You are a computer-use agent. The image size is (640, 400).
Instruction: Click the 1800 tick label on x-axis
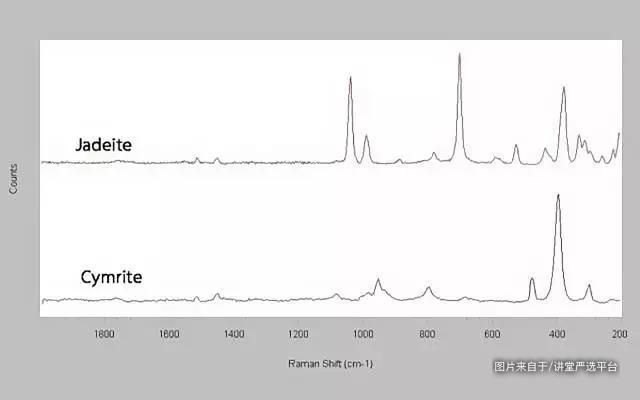[x=104, y=335]
